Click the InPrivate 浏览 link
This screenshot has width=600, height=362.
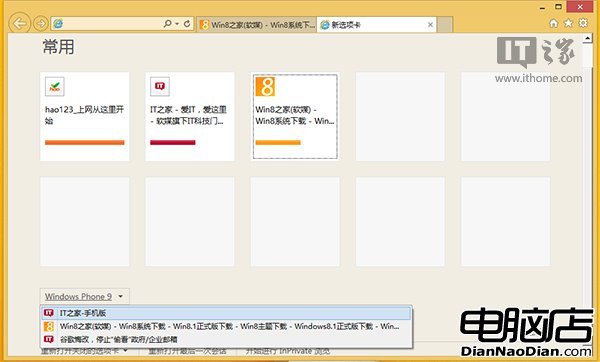[x=288, y=351]
